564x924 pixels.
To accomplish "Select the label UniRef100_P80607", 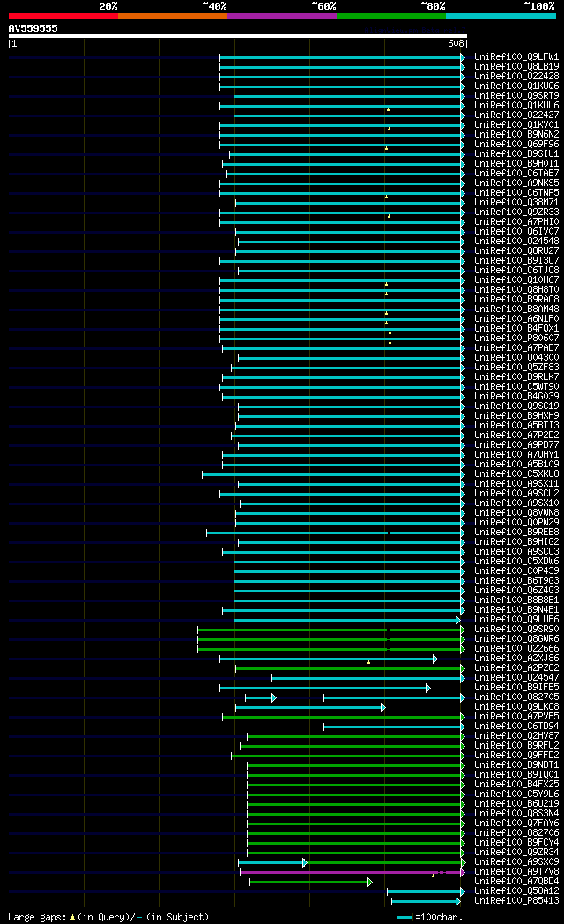I will [x=516, y=339].
